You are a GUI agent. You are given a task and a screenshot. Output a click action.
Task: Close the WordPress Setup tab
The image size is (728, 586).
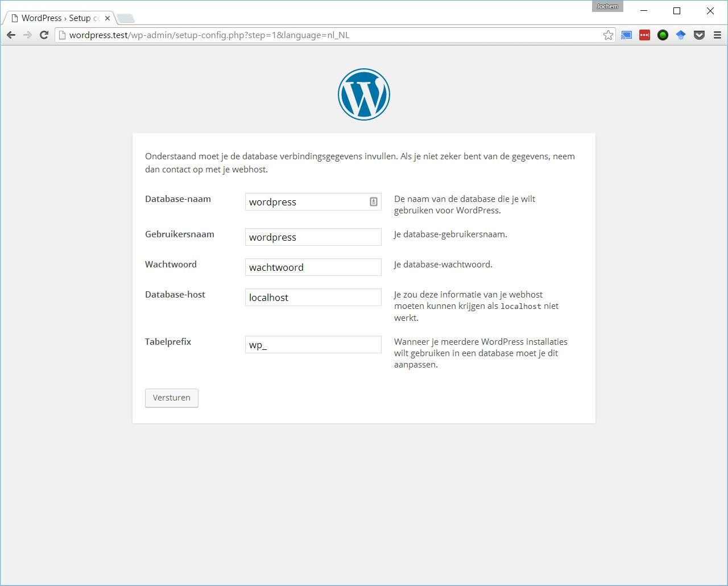(107, 18)
